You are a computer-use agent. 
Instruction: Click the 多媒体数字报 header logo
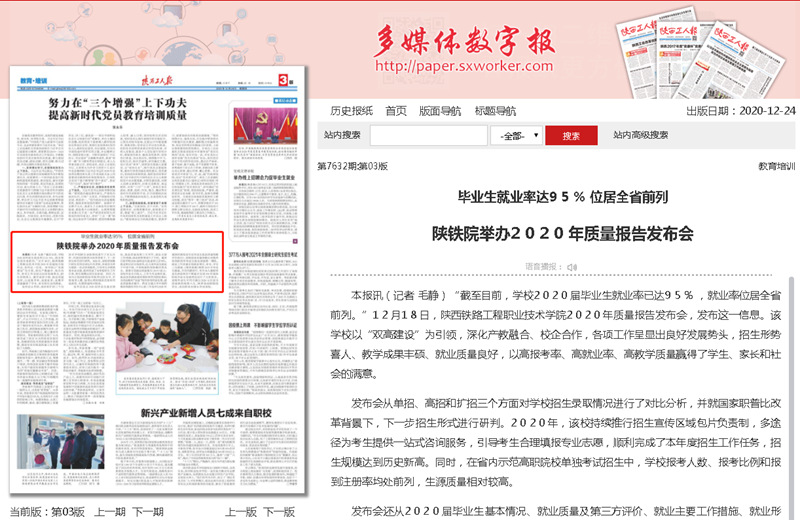pyautogui.click(x=463, y=40)
